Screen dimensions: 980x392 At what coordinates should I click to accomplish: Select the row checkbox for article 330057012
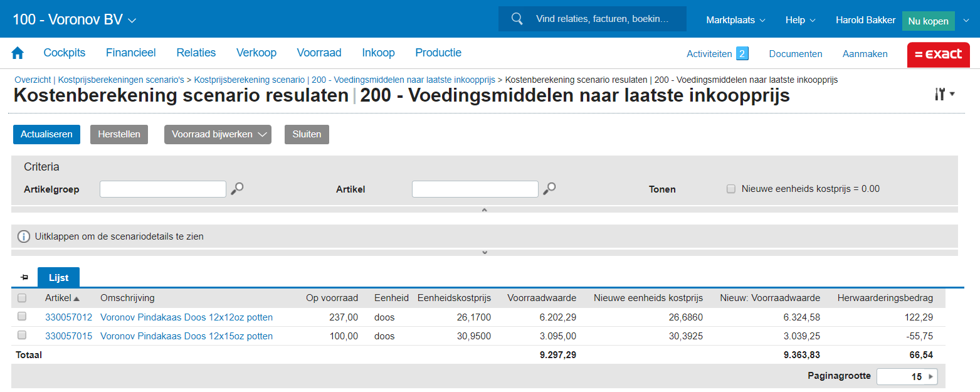(22, 317)
